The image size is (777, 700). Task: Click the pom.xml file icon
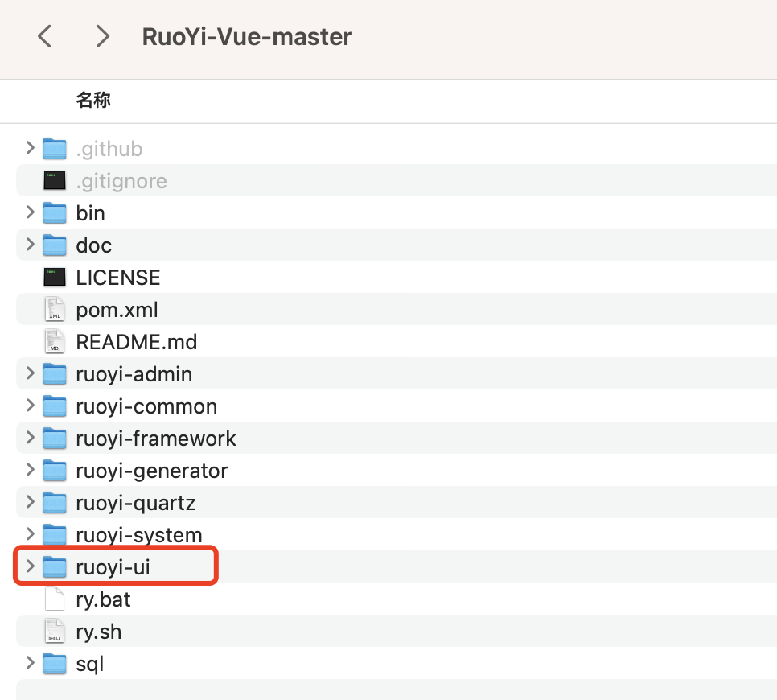click(54, 310)
